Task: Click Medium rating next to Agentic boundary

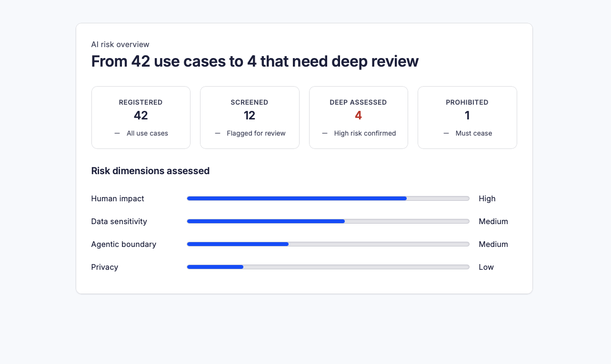Action: coord(493,244)
